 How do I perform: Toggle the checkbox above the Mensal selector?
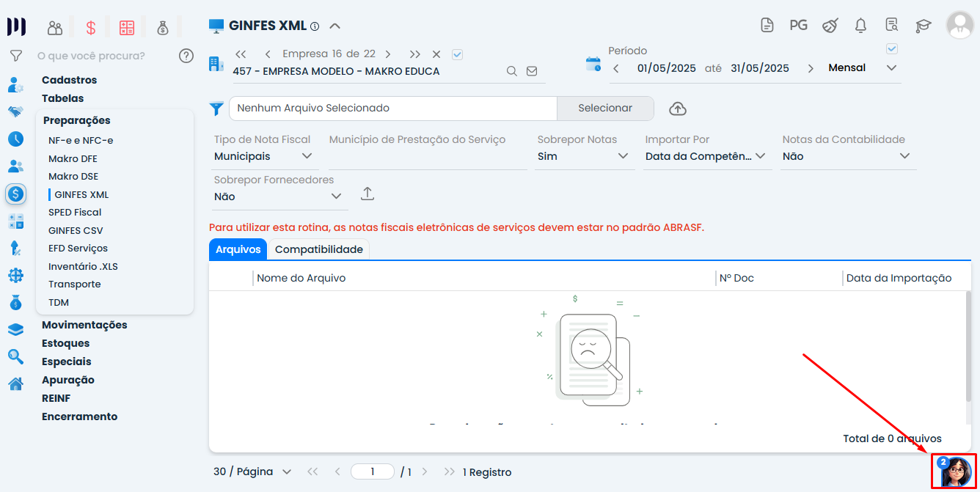tap(892, 48)
